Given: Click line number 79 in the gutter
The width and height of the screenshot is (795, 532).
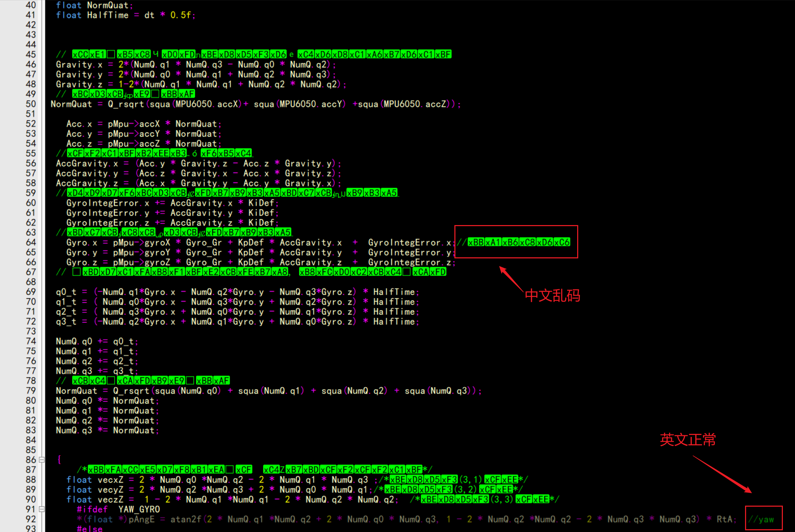Looking at the screenshot, I should point(31,391).
